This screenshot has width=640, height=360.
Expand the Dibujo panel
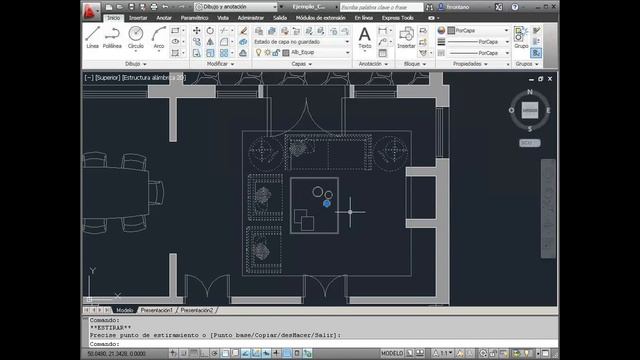[136, 64]
